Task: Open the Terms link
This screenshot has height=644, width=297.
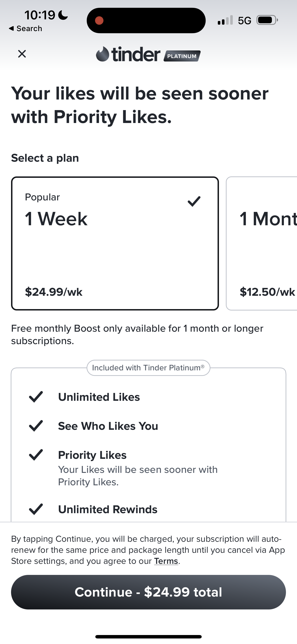Action: tap(166, 561)
